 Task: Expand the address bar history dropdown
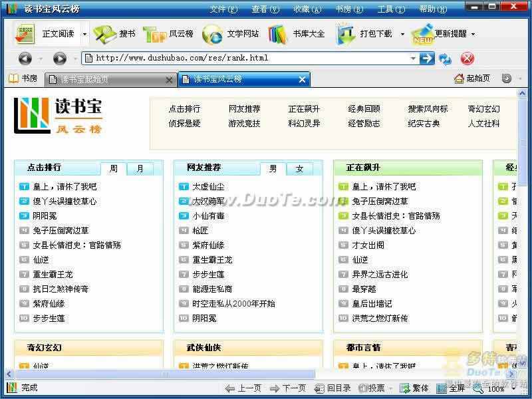pyautogui.click(x=413, y=59)
